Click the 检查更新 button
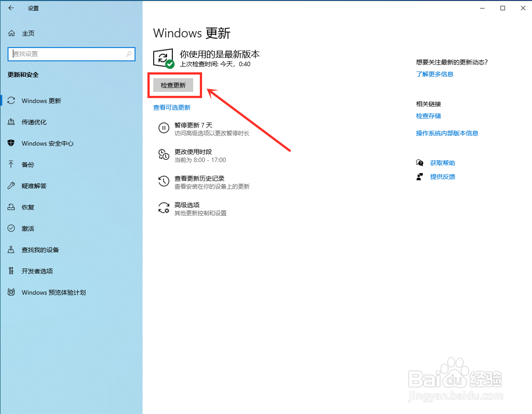Screen dimensions: 532x414 pos(174,85)
